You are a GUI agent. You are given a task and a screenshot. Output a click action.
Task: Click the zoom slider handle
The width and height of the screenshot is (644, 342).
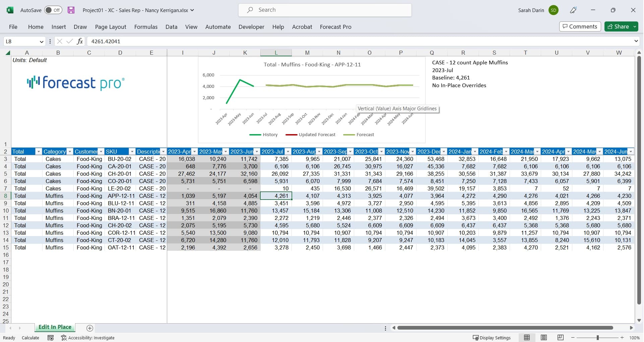[597, 338]
